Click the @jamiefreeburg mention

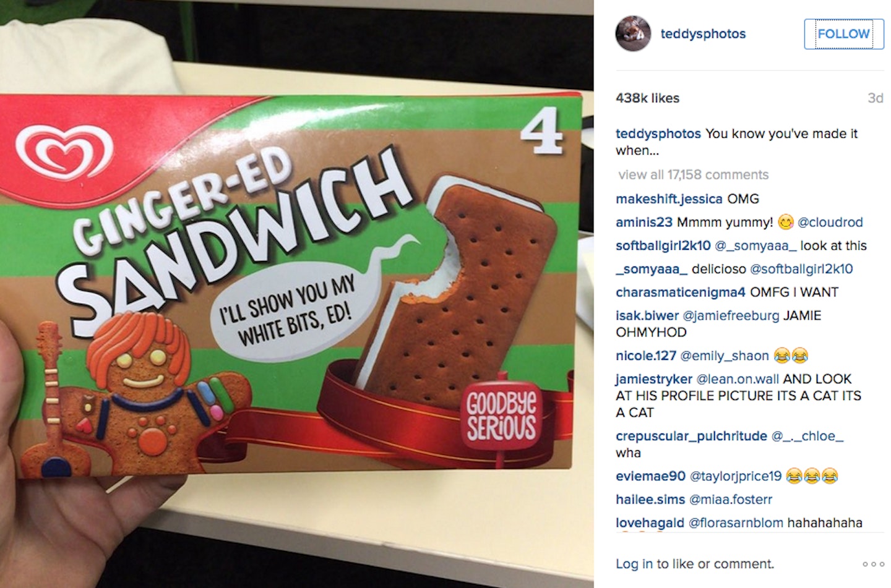(731, 315)
